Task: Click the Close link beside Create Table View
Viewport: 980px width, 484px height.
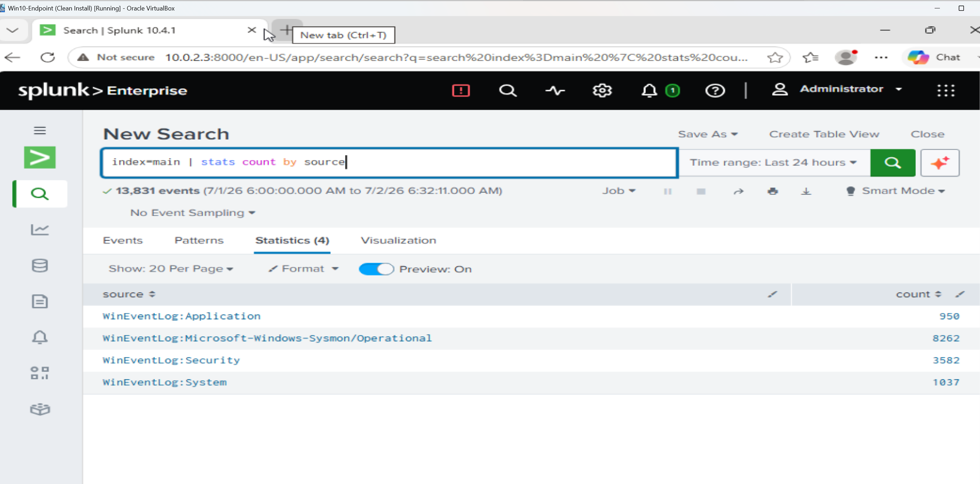Action: pyautogui.click(x=927, y=134)
